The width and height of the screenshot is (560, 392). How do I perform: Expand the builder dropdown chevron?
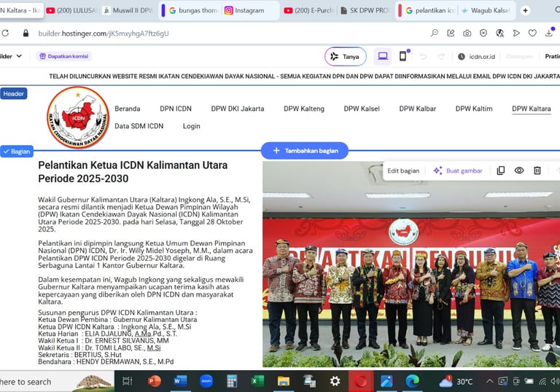click(19, 56)
